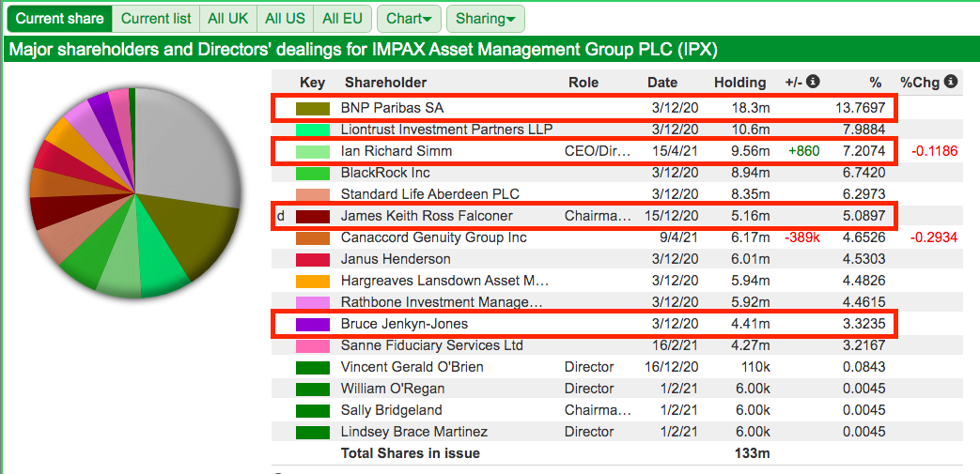
Task: Click the BNP Paribas SA color key swatch
Action: (x=313, y=108)
